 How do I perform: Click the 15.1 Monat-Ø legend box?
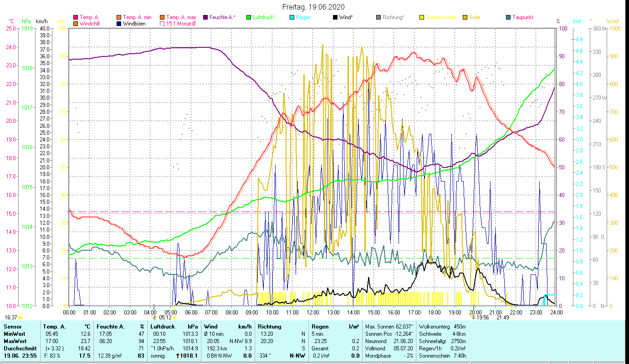coord(162,23)
